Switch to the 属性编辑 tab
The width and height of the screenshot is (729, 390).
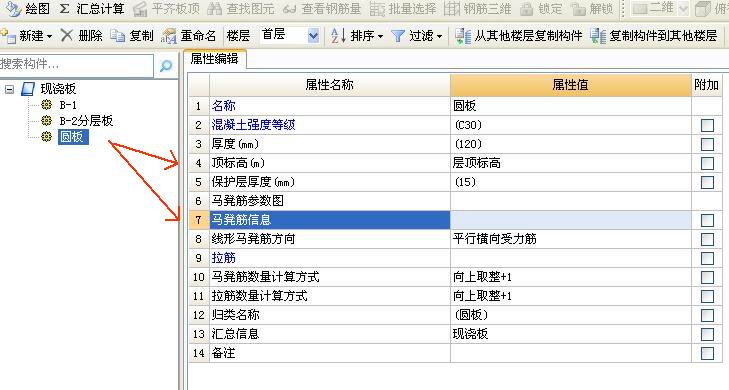(214, 59)
